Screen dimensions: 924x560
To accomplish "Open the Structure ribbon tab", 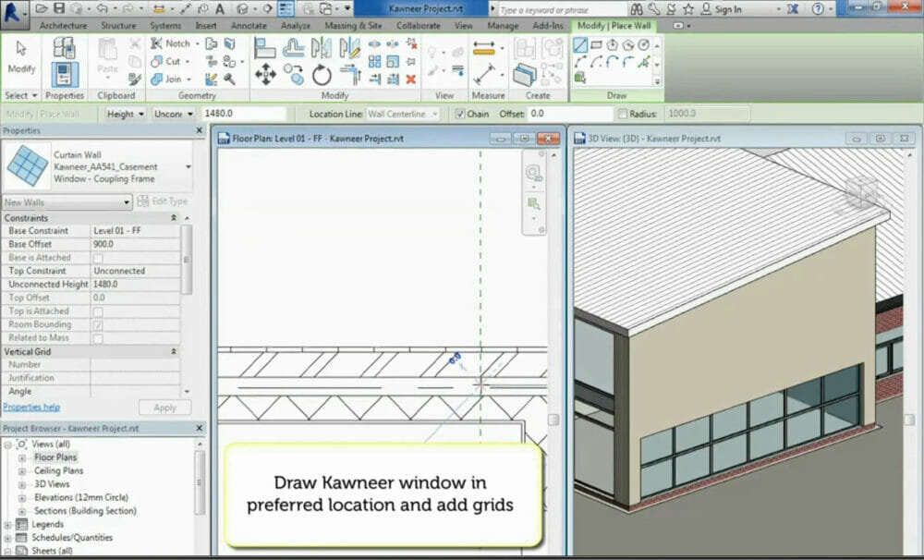I will click(118, 26).
